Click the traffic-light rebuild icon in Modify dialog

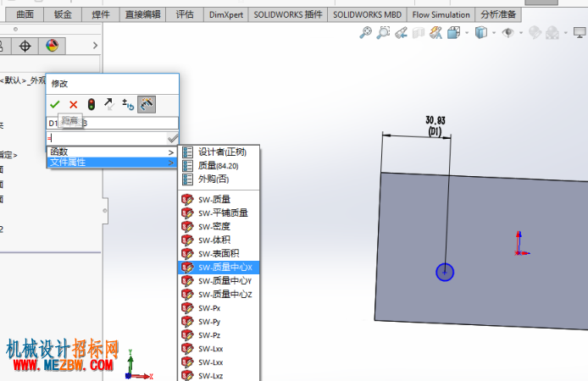[x=92, y=104]
